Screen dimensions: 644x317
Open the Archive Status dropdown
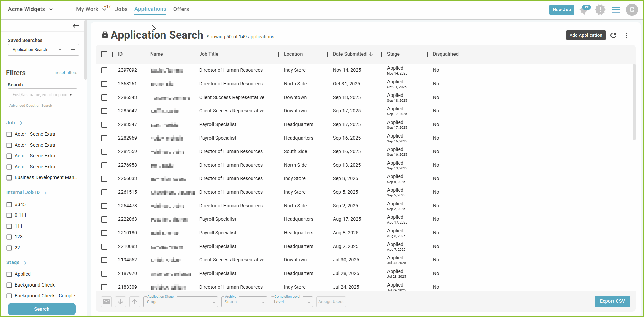tap(244, 302)
